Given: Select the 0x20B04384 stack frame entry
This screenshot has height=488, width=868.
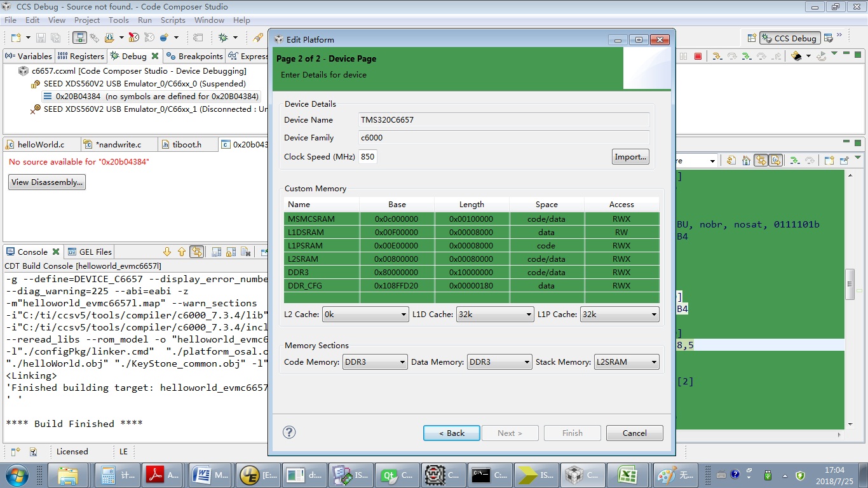Looking at the screenshot, I should (151, 97).
